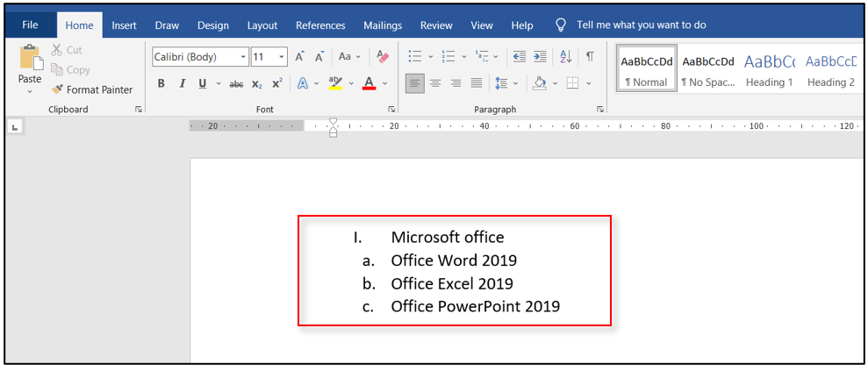Open the Help tab
This screenshot has height=371, width=868.
(522, 25)
